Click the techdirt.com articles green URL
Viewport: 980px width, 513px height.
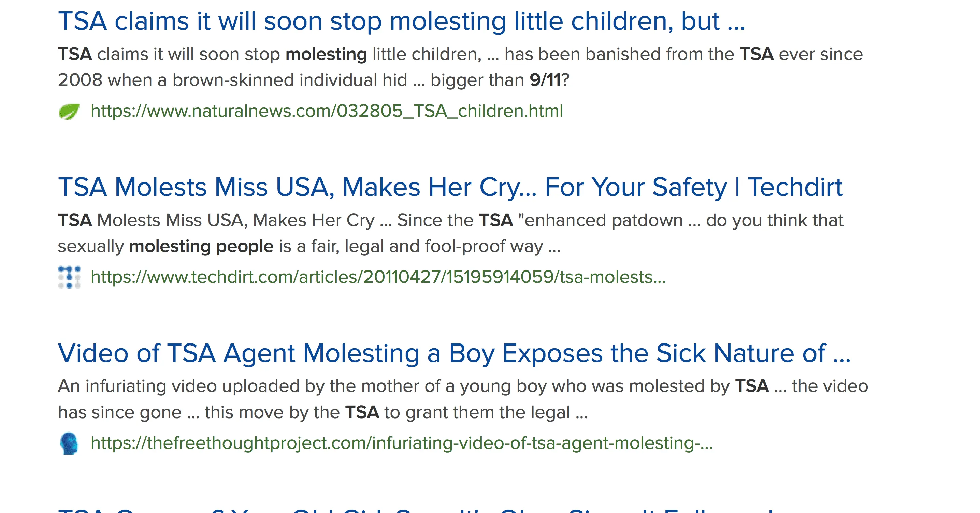coord(378,277)
